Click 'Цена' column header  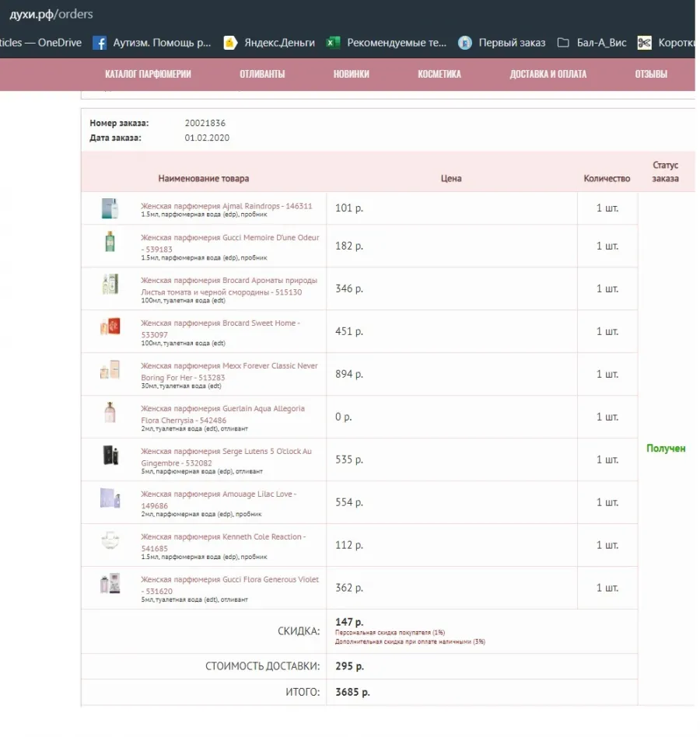[x=451, y=179]
